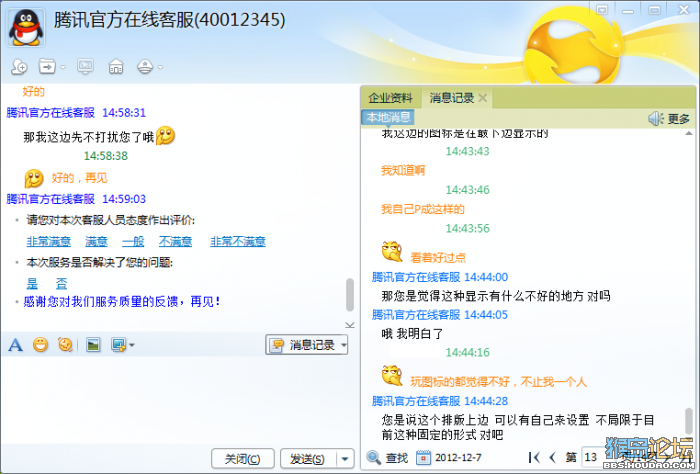Image resolution: width=700 pixels, height=474 pixels.
Task: Open the send options dropdown arrow
Action: (345, 459)
